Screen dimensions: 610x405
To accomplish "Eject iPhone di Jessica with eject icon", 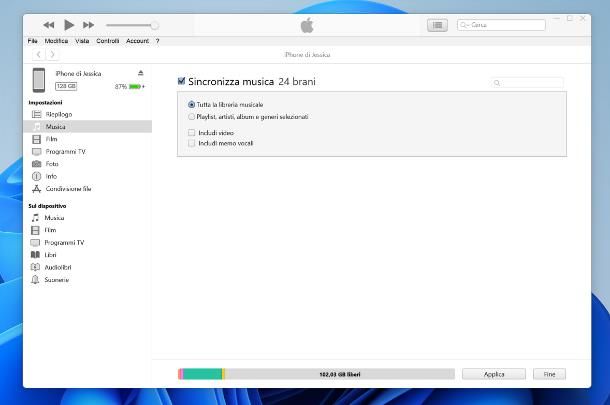I will 140,73.
